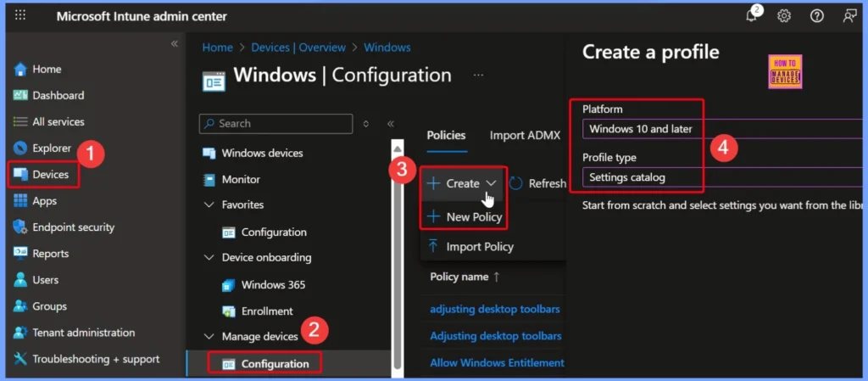868x381 pixels.
Task: Open the ellipsis menu beside Configuration title
Action: (478, 75)
